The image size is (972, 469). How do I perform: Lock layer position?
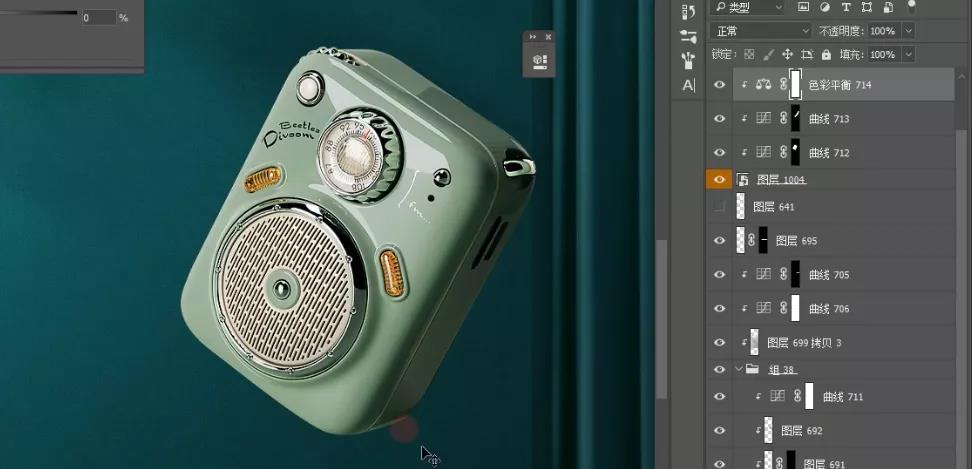click(x=788, y=55)
